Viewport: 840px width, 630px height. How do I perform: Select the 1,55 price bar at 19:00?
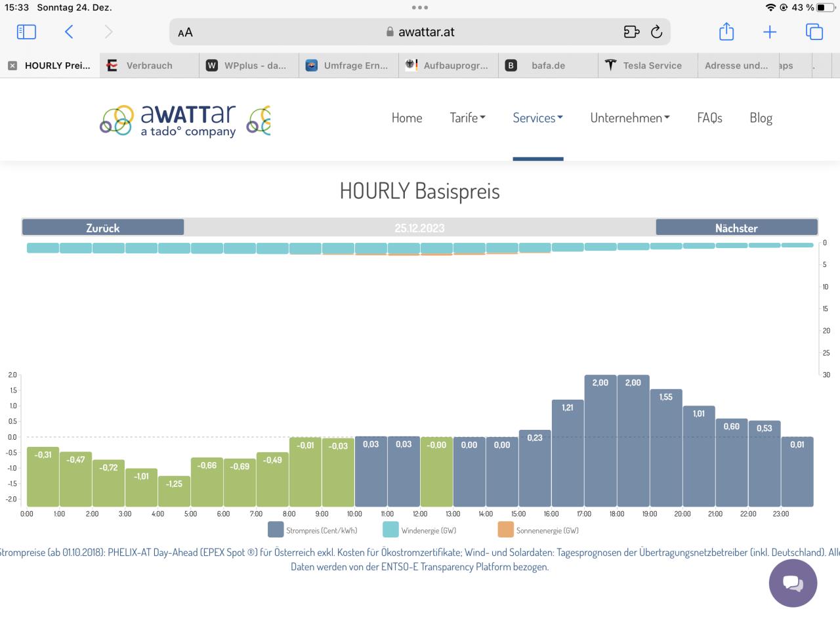coord(666,448)
